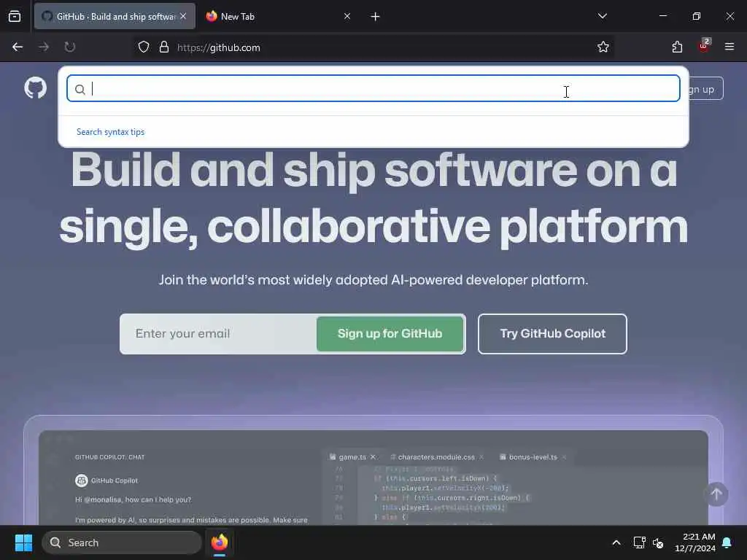Click inside the GitHub search box

pyautogui.click(x=373, y=88)
